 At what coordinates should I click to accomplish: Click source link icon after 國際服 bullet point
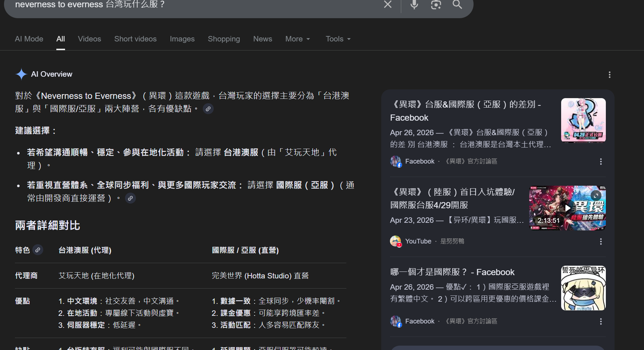click(130, 198)
